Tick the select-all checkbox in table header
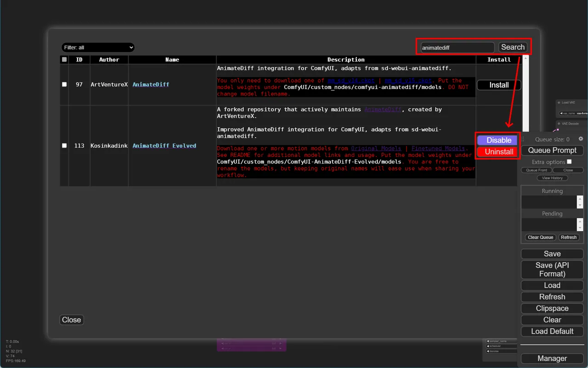 pyautogui.click(x=64, y=60)
